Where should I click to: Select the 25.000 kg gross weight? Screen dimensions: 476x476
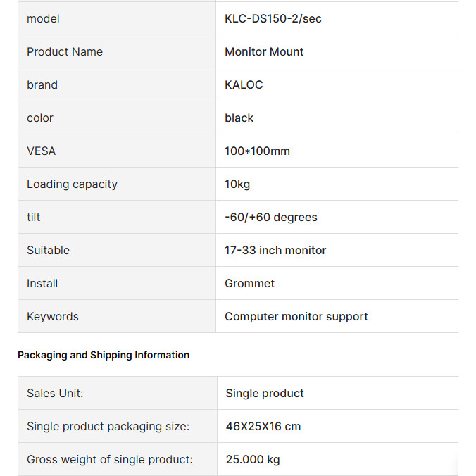tap(253, 460)
